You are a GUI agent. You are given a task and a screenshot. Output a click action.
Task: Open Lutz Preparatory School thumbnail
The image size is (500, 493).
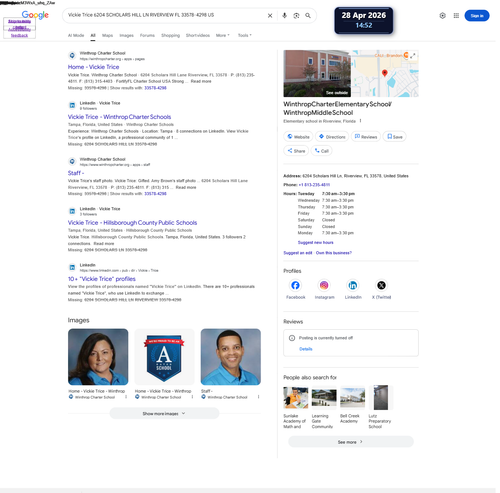coord(381,397)
